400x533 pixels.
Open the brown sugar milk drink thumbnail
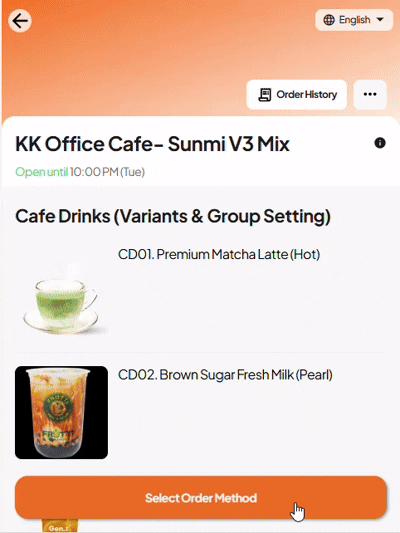point(62,412)
